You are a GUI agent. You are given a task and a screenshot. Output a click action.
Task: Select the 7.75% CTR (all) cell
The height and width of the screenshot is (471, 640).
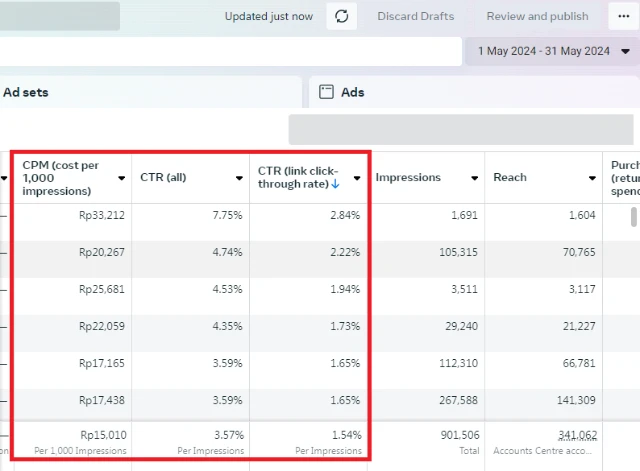[x=226, y=214]
